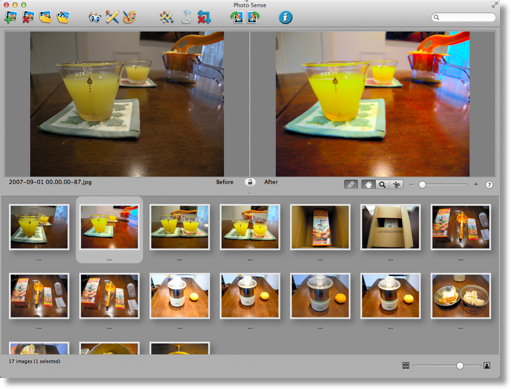511x389 pixels.
Task: Click the small grid thumbnails icon
Action: pos(405,366)
